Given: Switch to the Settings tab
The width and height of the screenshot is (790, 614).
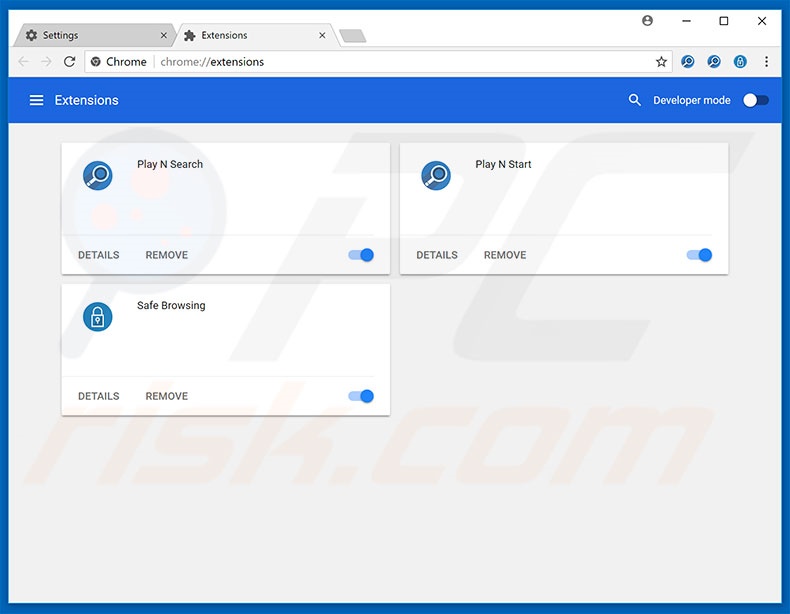Looking at the screenshot, I should pos(93,35).
